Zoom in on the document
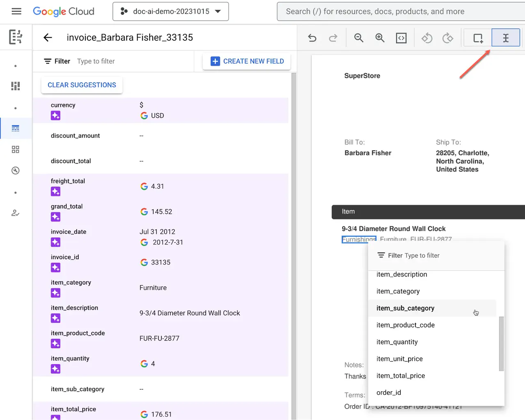 (380, 38)
